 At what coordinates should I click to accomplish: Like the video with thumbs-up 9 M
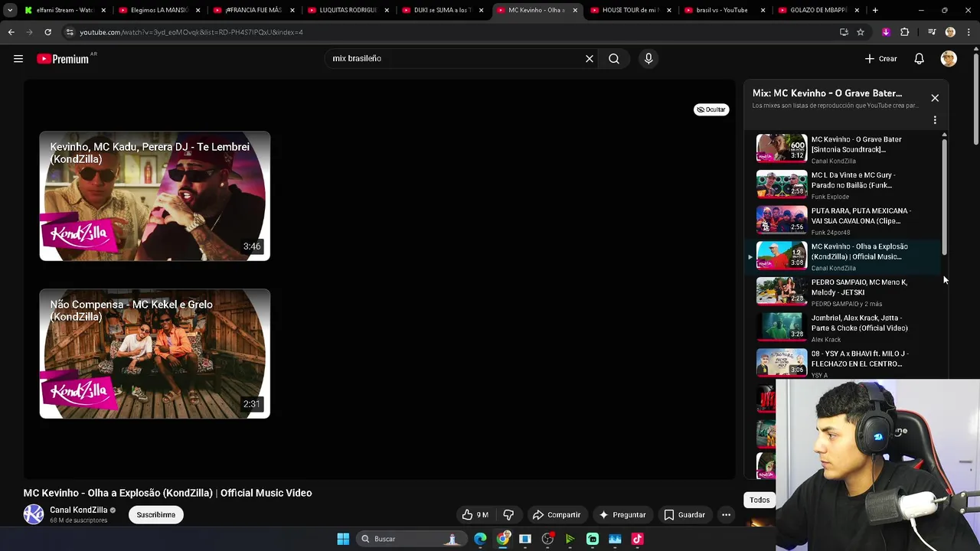(475, 515)
